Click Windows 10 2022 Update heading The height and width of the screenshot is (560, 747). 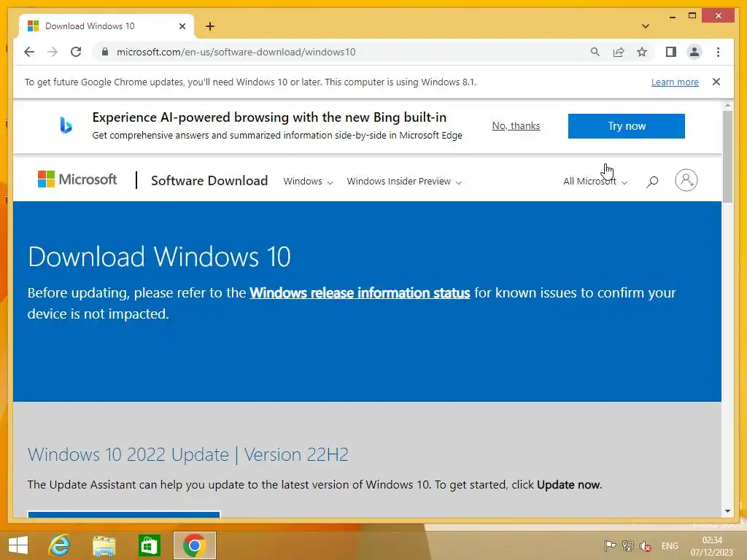point(188,454)
